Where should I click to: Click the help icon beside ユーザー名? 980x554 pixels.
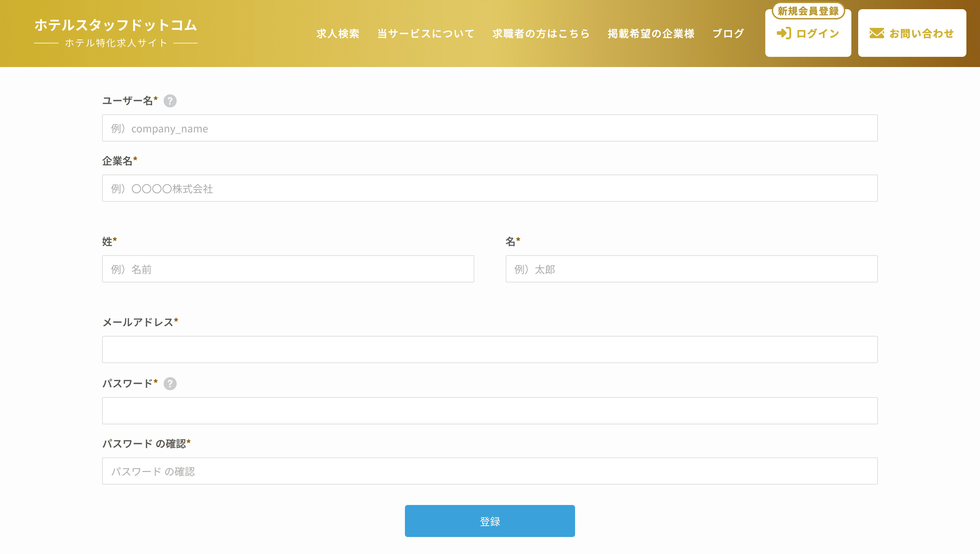coord(170,101)
